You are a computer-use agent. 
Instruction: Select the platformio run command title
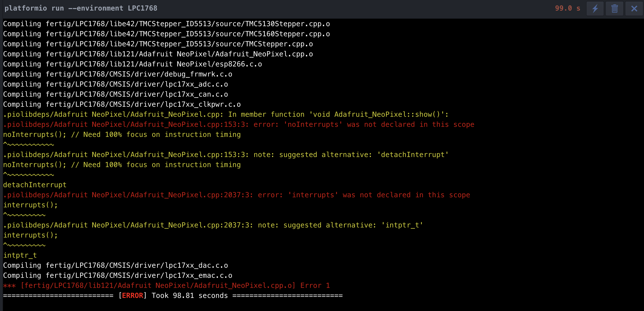click(x=81, y=8)
